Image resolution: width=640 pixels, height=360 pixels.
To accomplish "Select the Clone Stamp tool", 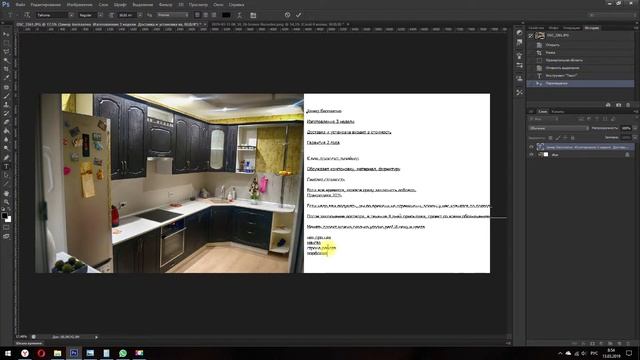I will tap(6, 104).
